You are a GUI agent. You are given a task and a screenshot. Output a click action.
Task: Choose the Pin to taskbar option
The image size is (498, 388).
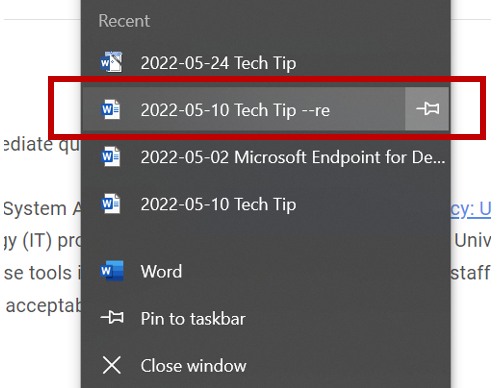pyautogui.click(x=266, y=318)
